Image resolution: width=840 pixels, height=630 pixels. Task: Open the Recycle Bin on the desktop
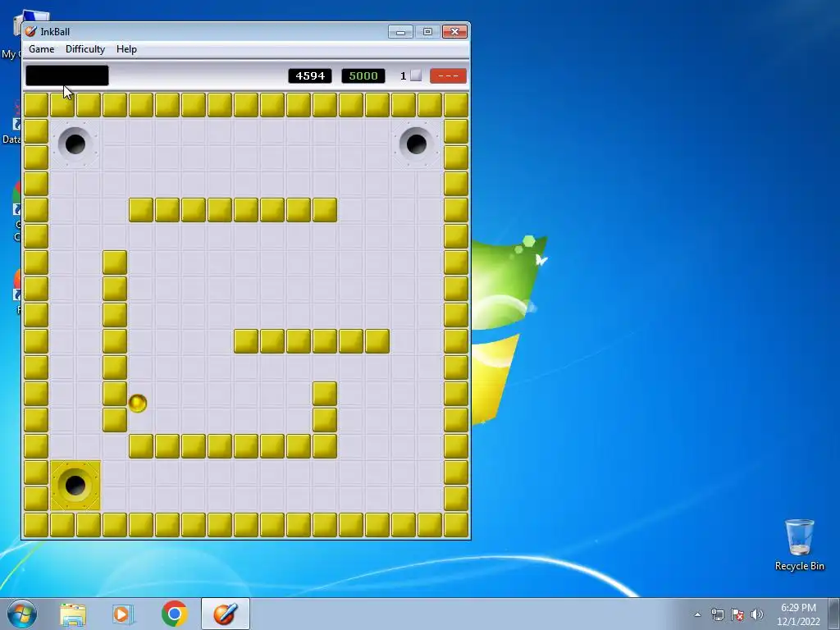point(799,546)
